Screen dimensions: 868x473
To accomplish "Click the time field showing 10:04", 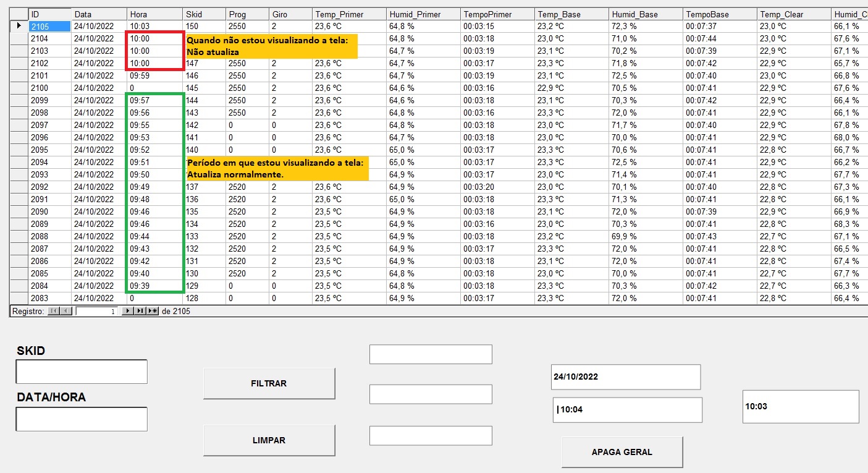I will click(x=628, y=409).
